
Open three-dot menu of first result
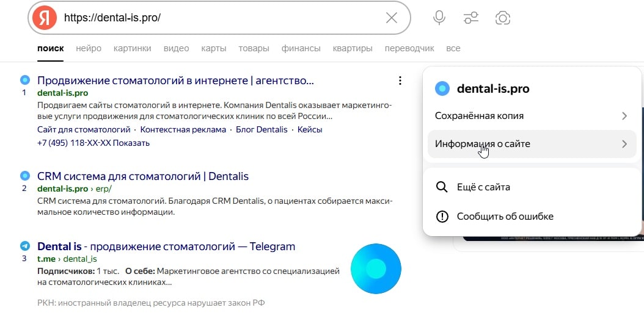click(400, 81)
